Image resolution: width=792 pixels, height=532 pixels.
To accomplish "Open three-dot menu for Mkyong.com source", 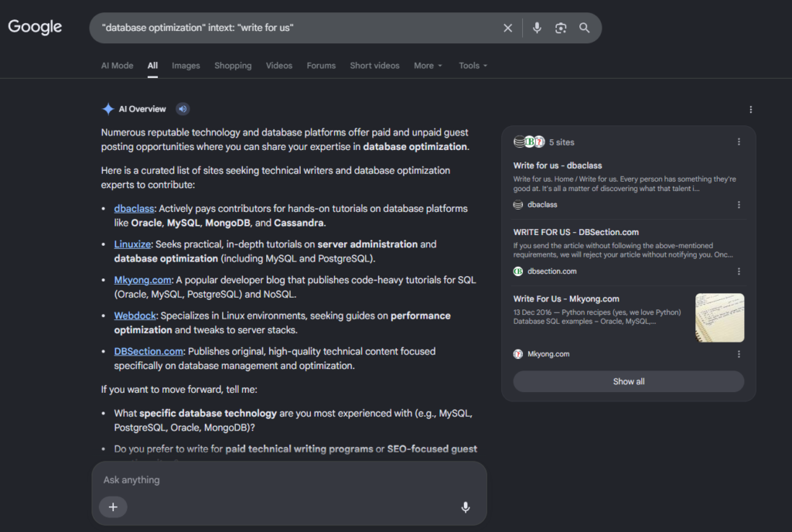I will [739, 354].
